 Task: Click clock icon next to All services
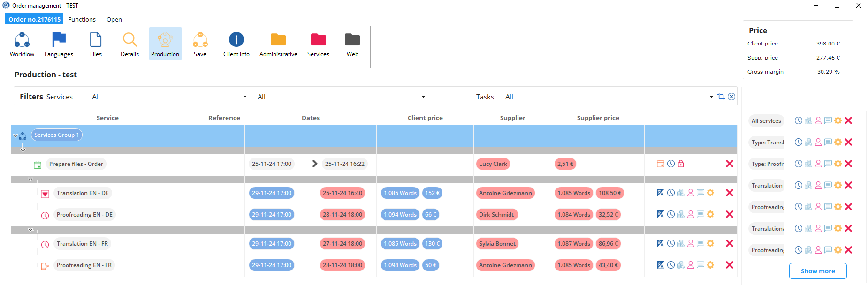(798, 120)
